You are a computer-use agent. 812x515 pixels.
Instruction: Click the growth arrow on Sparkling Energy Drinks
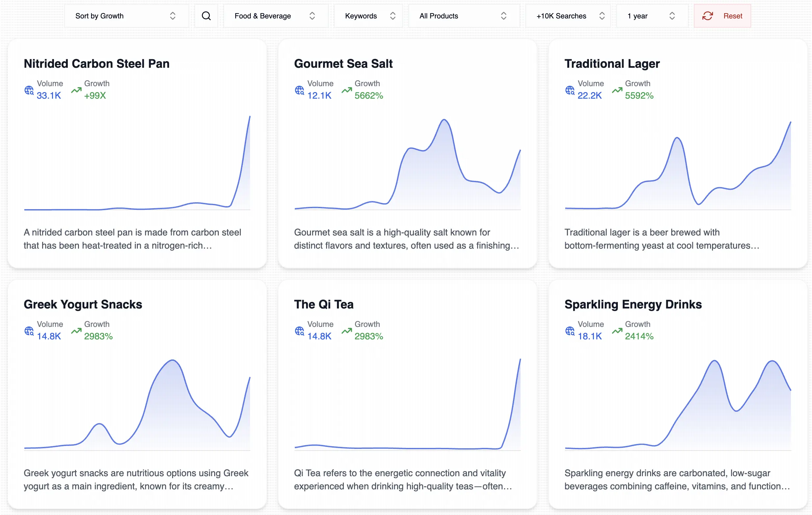617,331
